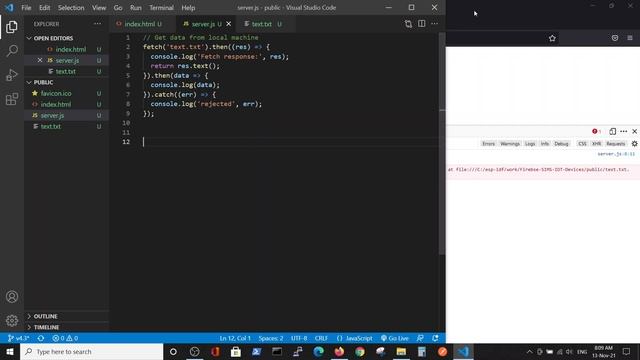This screenshot has height=360, width=640.
Task: Click the feedback icon in the status bar
Action: coord(420,338)
